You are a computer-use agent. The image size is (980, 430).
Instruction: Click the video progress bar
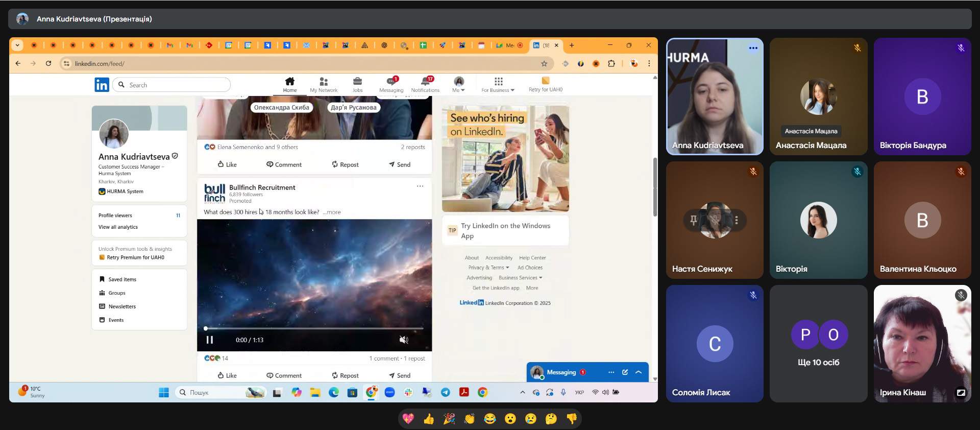[x=314, y=328]
